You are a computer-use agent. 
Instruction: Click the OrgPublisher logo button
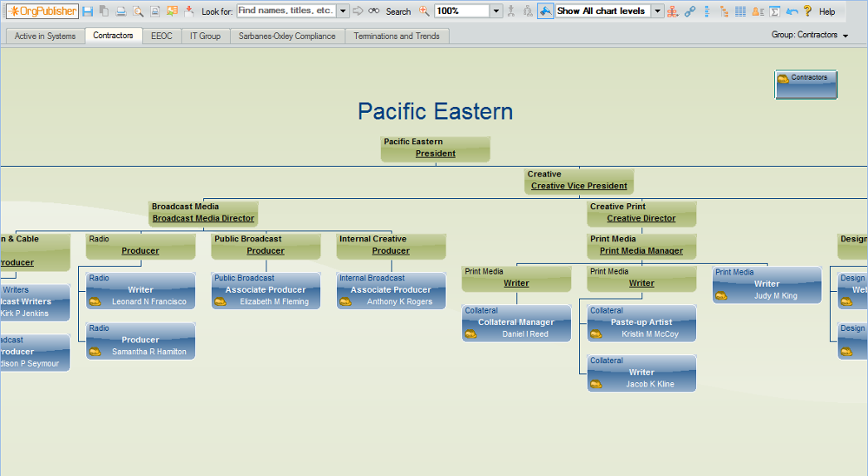point(43,11)
